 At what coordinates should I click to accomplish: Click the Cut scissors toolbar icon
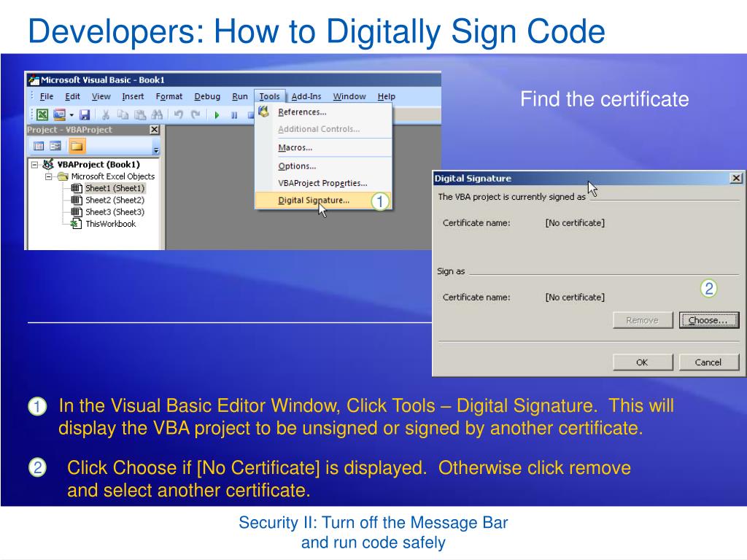click(x=106, y=114)
